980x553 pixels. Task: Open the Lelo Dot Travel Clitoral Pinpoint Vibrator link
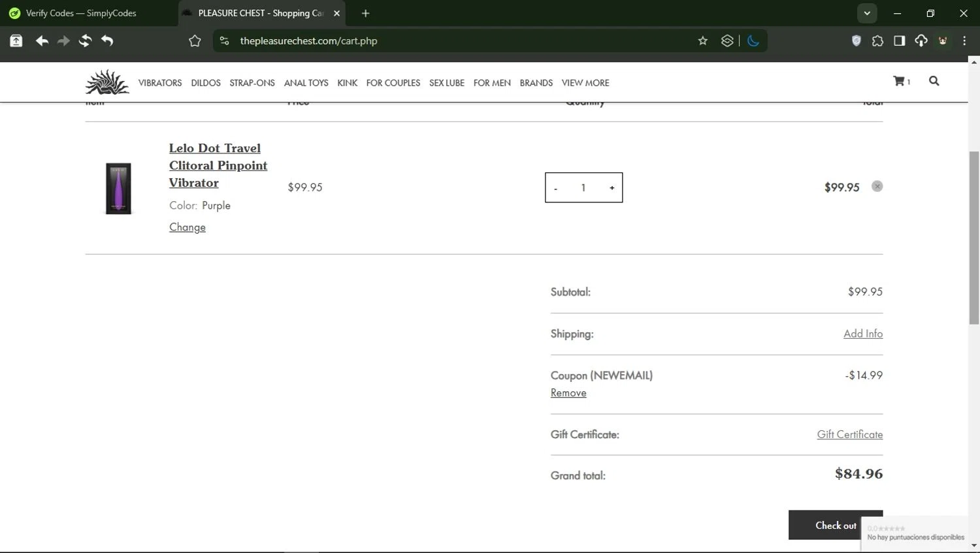pyautogui.click(x=218, y=165)
